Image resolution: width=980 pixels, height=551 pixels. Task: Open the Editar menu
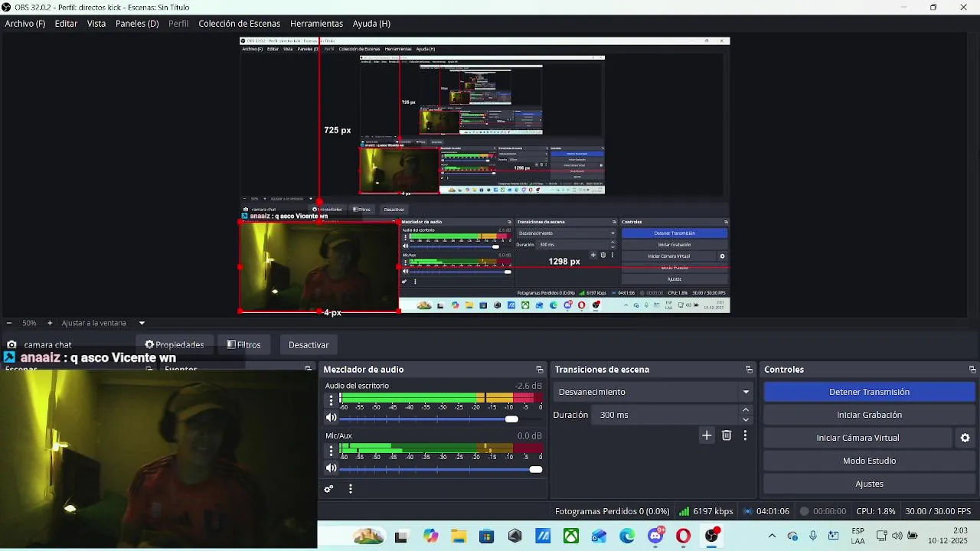pyautogui.click(x=66, y=24)
